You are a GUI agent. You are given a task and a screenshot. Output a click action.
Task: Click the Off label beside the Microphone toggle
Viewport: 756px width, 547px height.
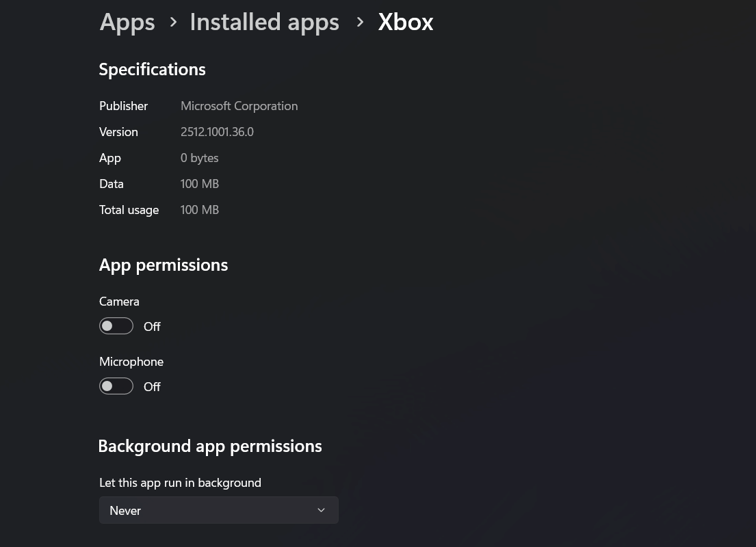[152, 387]
